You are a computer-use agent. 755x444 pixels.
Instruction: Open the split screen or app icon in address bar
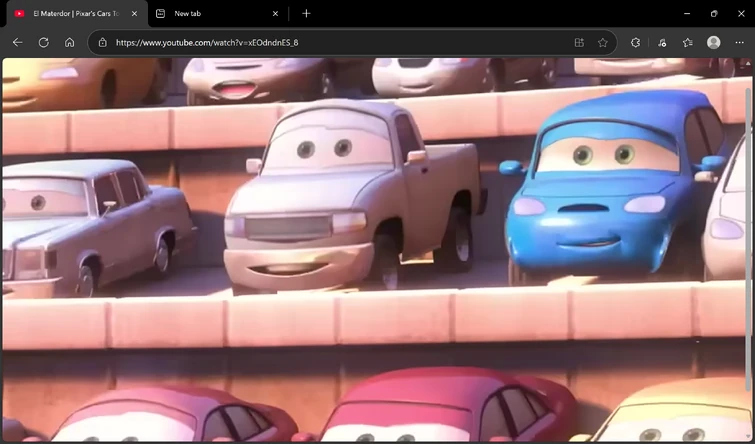point(579,42)
